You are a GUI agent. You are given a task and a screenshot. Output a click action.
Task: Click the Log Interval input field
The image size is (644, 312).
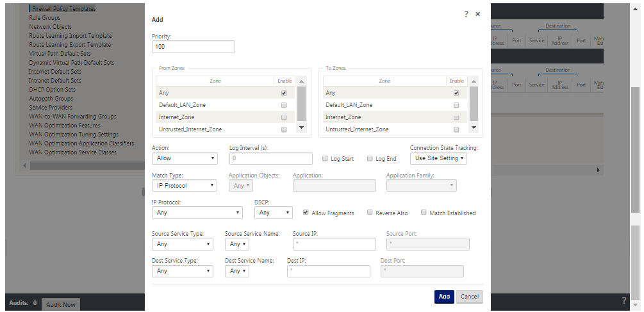click(x=271, y=158)
